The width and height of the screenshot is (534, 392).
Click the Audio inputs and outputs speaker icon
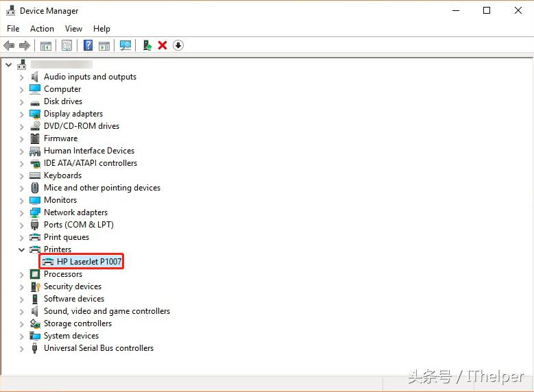pyautogui.click(x=35, y=77)
